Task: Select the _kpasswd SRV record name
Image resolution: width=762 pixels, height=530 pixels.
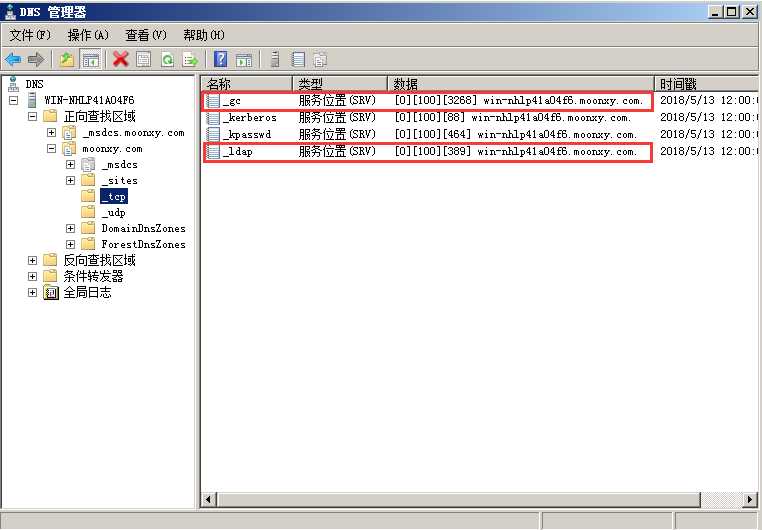Action: tap(247, 135)
